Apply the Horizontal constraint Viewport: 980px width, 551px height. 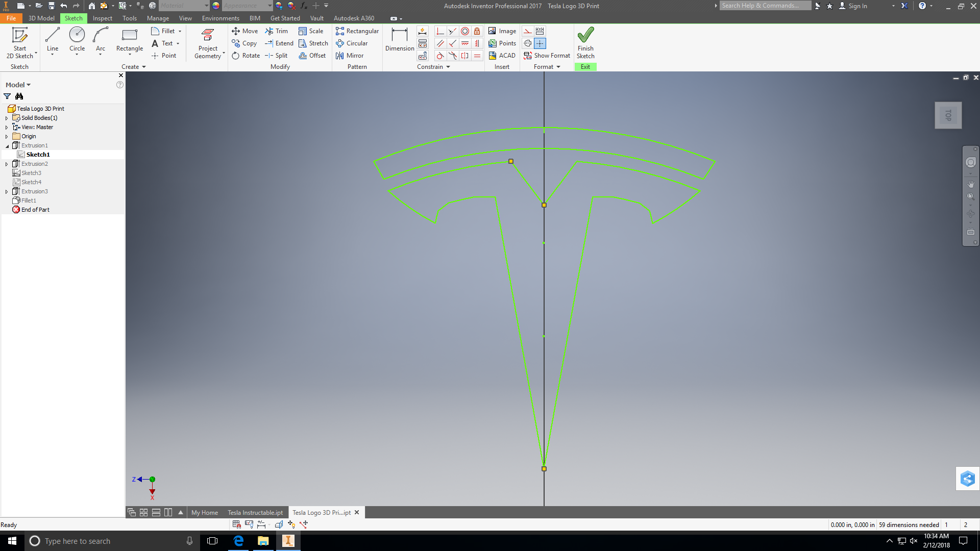click(x=465, y=43)
